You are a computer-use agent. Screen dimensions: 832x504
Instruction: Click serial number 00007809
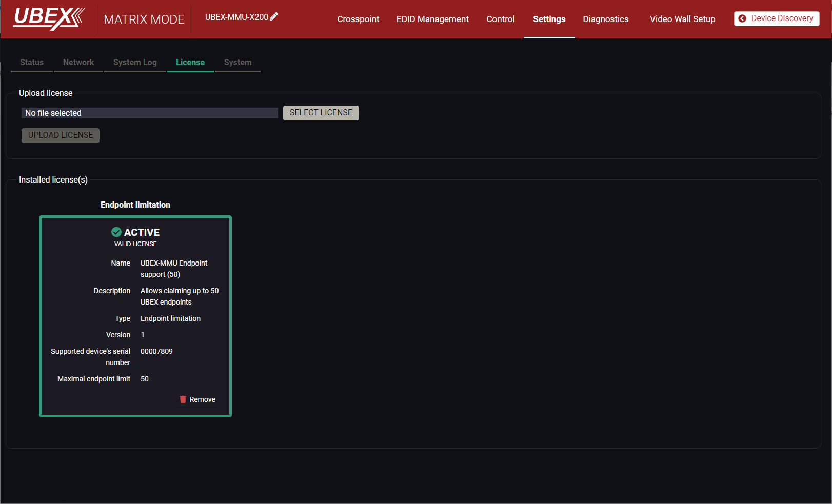tap(156, 351)
